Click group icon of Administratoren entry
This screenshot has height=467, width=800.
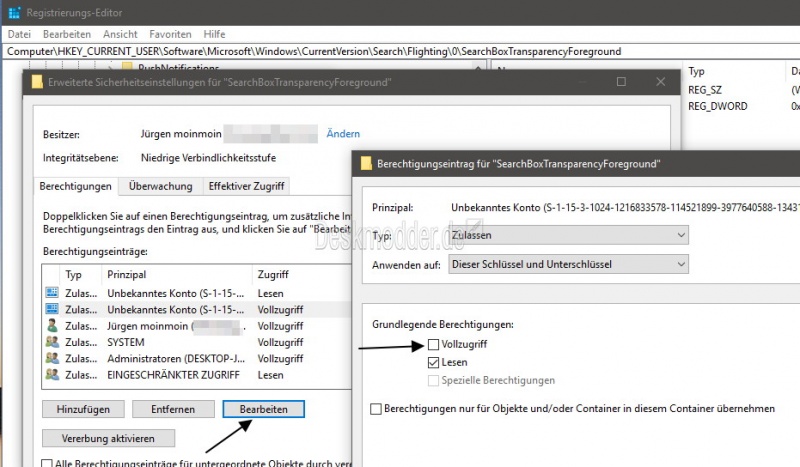click(x=52, y=358)
